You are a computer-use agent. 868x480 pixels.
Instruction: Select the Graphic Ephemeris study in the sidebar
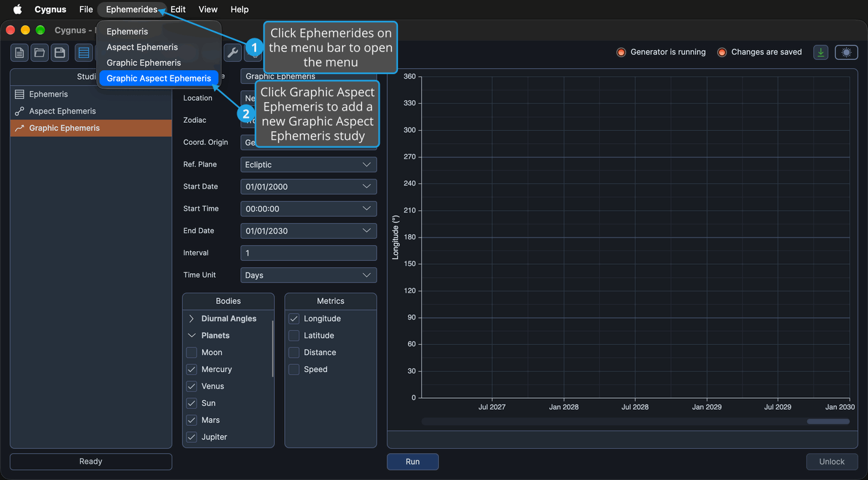91,128
